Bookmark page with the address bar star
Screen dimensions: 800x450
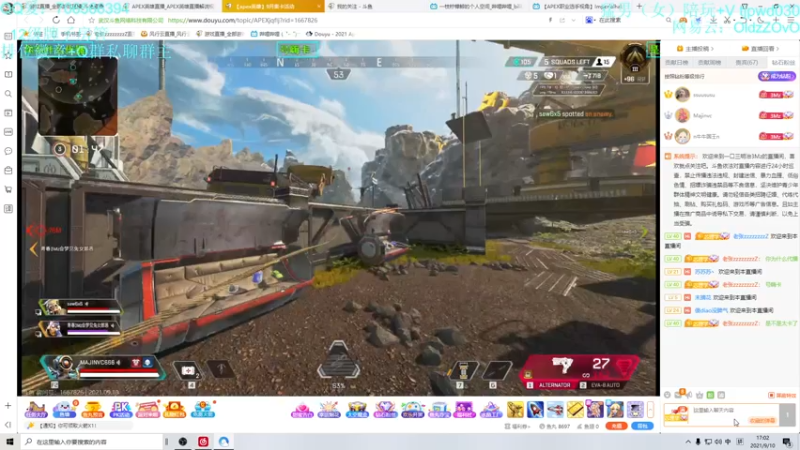click(x=92, y=20)
